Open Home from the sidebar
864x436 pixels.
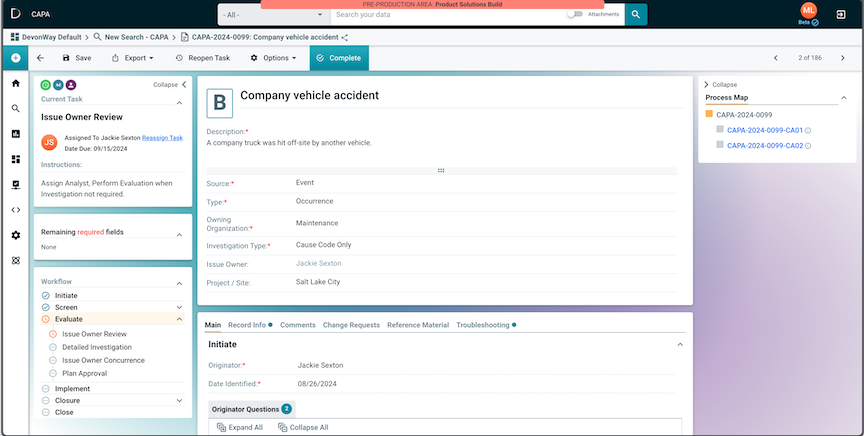(x=15, y=83)
